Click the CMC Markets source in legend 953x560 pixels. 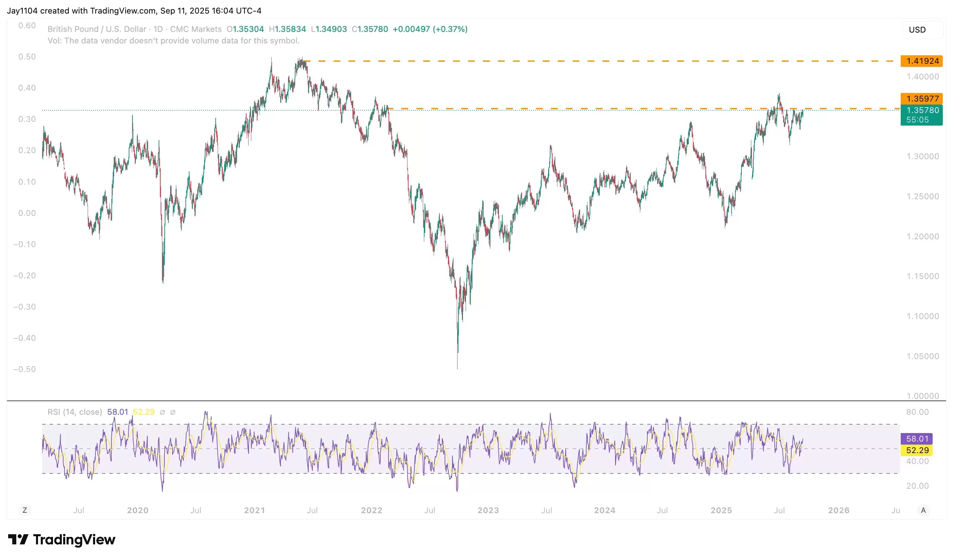click(196, 29)
